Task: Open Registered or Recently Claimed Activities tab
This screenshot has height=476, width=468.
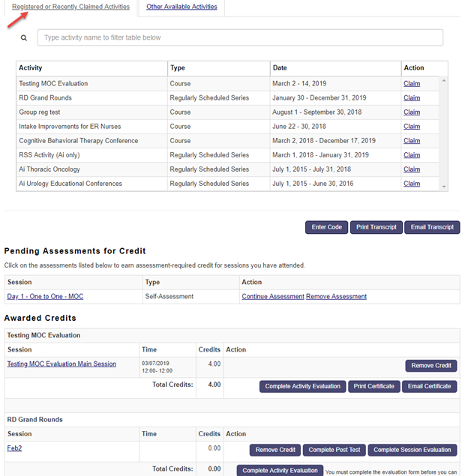Action: click(x=70, y=7)
